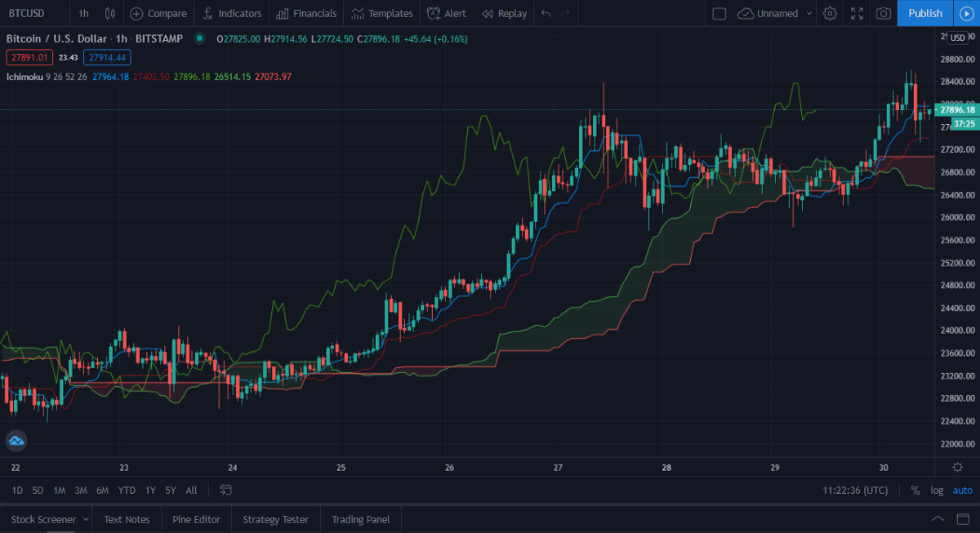
Task: Toggle percent scale mode
Action: coord(915,490)
